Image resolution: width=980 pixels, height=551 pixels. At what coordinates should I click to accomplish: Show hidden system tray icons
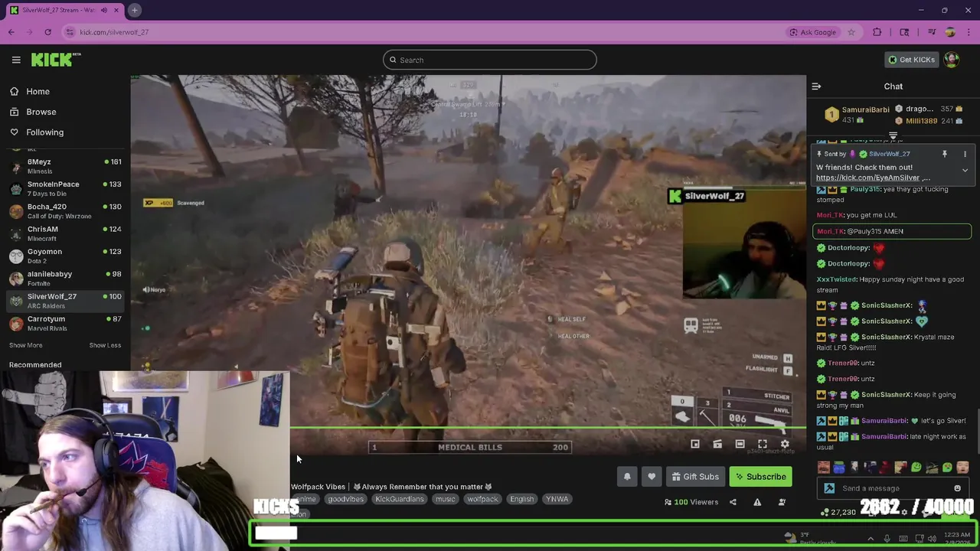pos(871,539)
